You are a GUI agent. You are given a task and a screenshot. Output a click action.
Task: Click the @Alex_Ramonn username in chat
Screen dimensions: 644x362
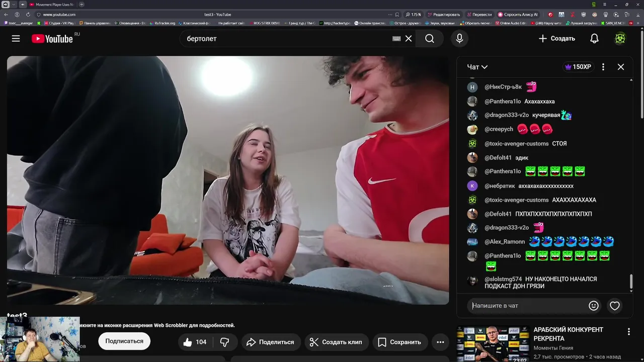click(x=505, y=242)
